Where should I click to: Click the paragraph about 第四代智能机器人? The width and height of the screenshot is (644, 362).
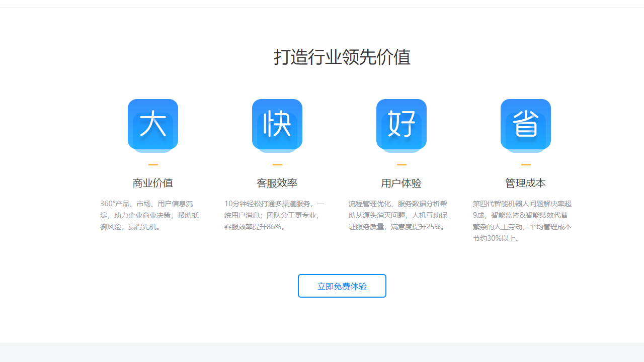click(x=522, y=221)
